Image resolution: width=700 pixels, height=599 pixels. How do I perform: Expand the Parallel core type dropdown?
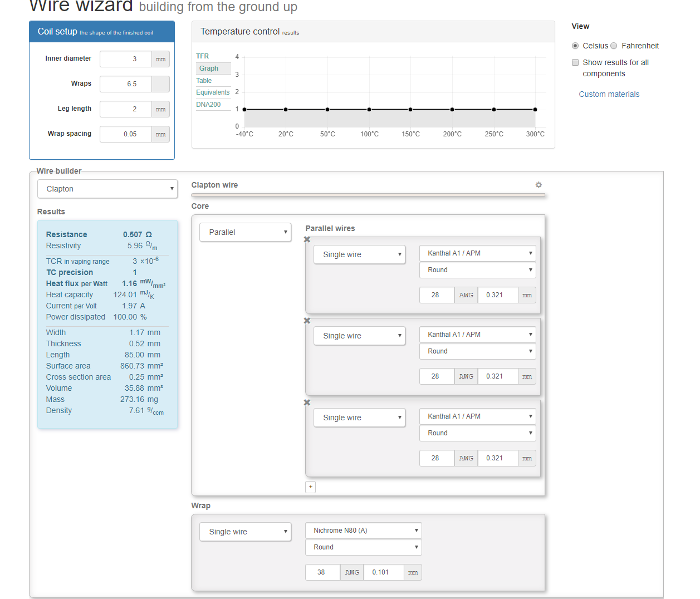click(245, 232)
